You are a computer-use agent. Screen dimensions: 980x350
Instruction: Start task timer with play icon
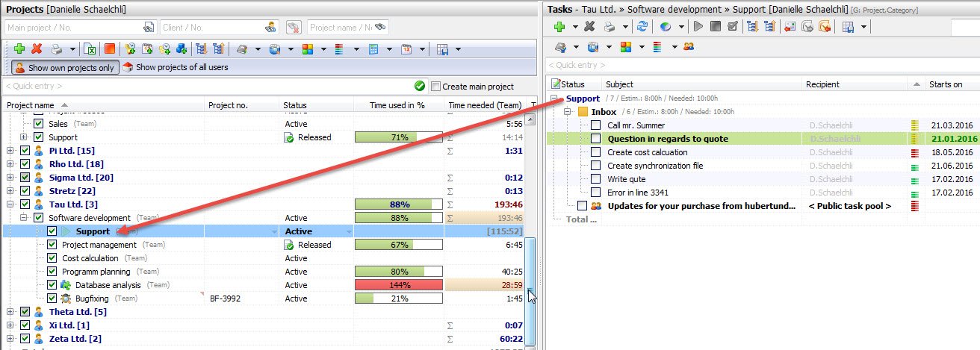(698, 27)
